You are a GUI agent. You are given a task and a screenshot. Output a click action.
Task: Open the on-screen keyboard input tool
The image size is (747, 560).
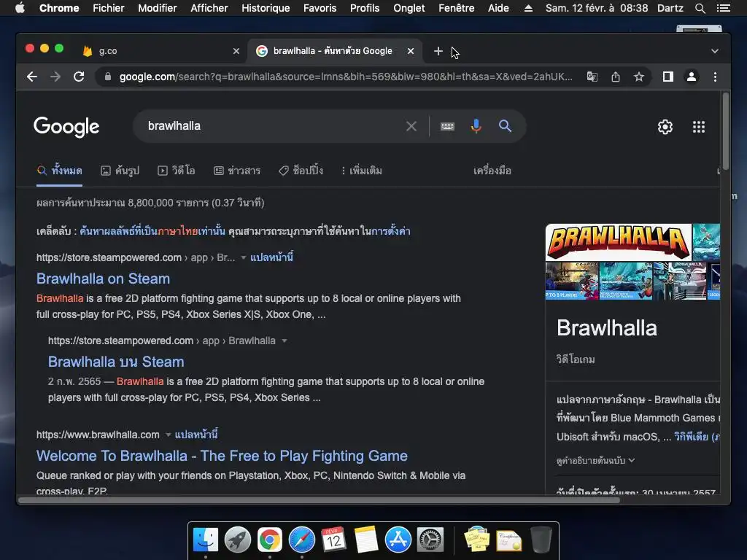447,126
